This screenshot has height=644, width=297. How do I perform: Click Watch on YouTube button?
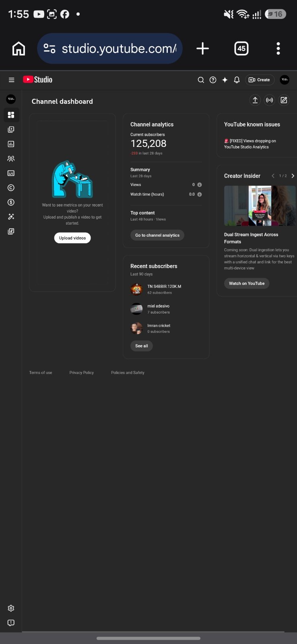[247, 283]
